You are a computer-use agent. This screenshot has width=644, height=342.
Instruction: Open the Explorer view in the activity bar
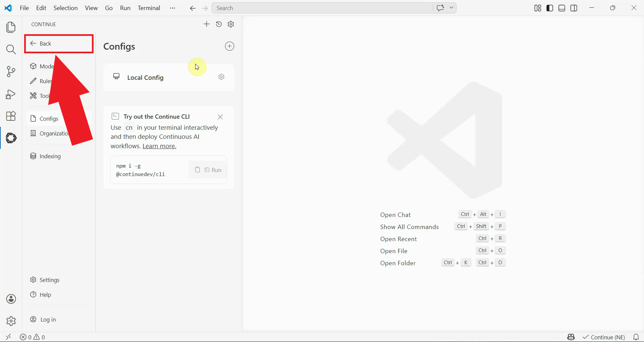point(11,27)
